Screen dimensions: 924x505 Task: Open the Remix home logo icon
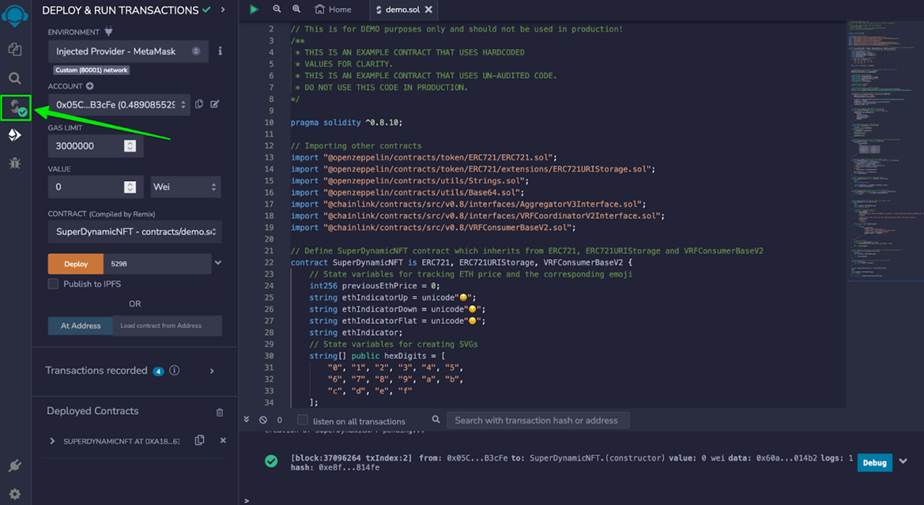tap(15, 14)
